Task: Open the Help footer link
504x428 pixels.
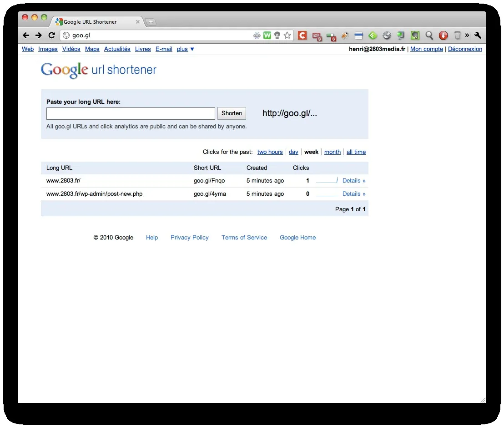Action: [x=152, y=238]
